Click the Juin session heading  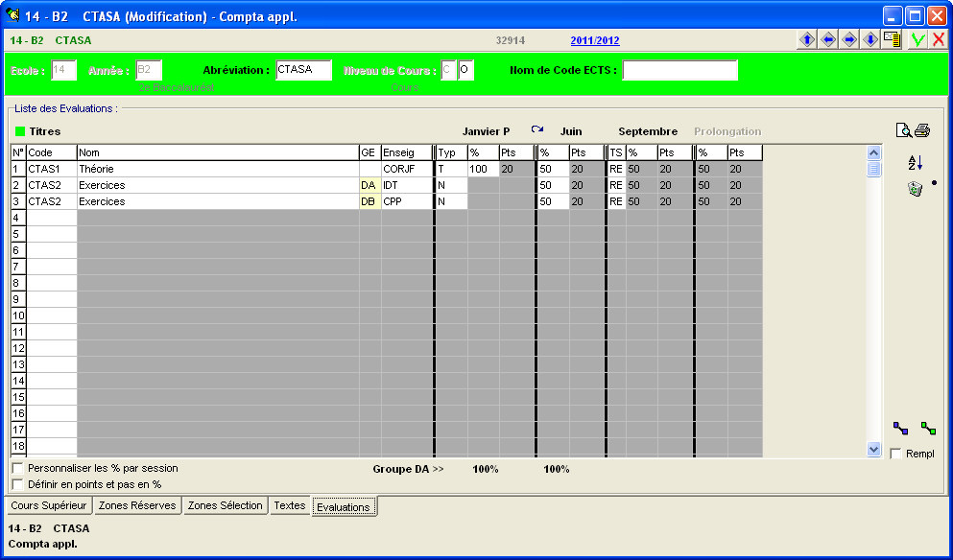(x=571, y=131)
